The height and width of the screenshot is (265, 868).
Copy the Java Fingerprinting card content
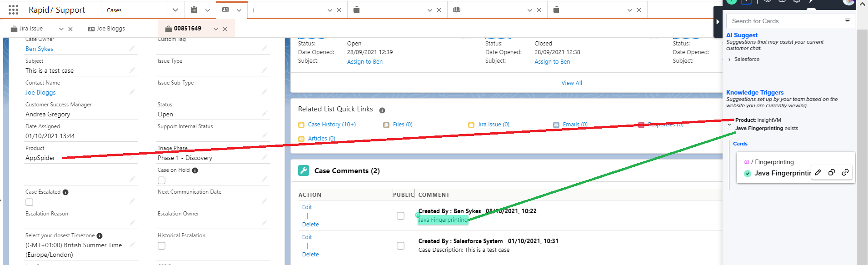point(832,172)
